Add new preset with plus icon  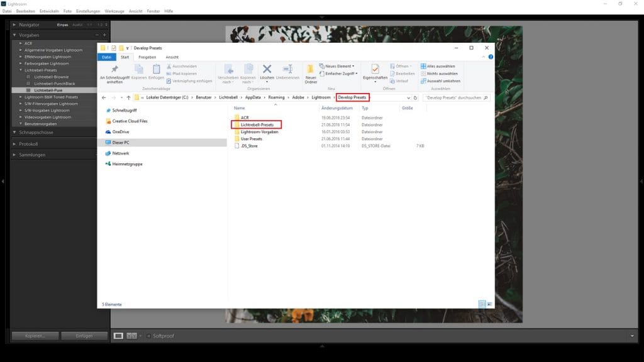click(x=104, y=35)
